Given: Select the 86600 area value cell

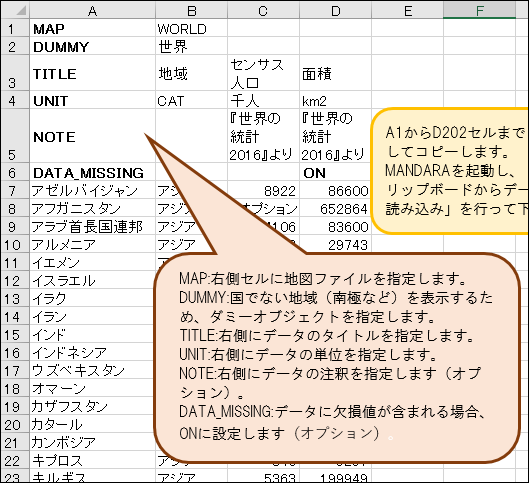Looking at the screenshot, I should click(x=335, y=191).
